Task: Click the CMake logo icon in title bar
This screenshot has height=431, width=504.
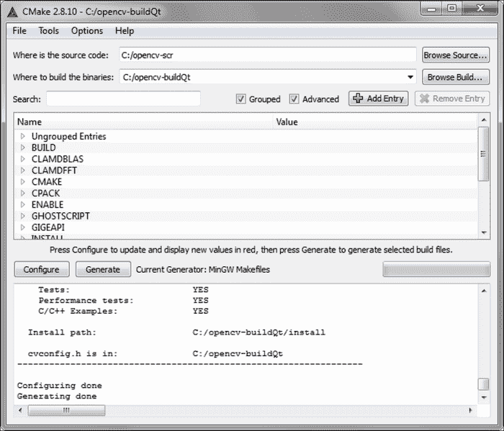Action: click(12, 12)
